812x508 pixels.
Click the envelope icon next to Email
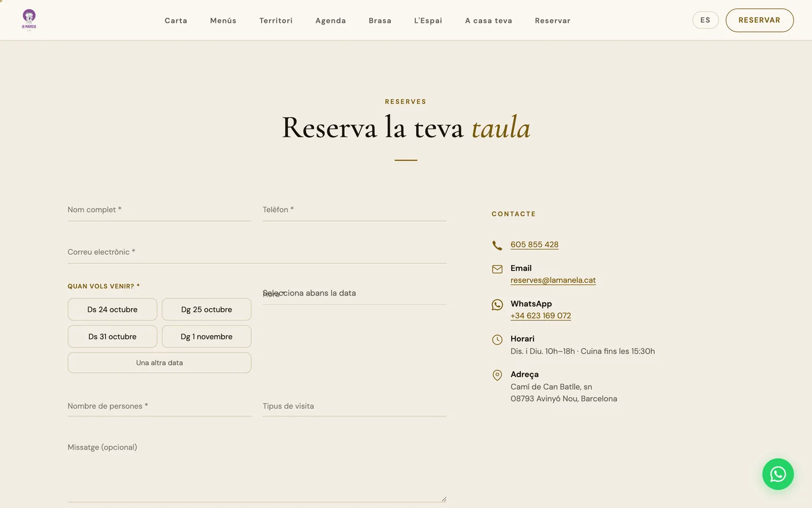coord(497,269)
